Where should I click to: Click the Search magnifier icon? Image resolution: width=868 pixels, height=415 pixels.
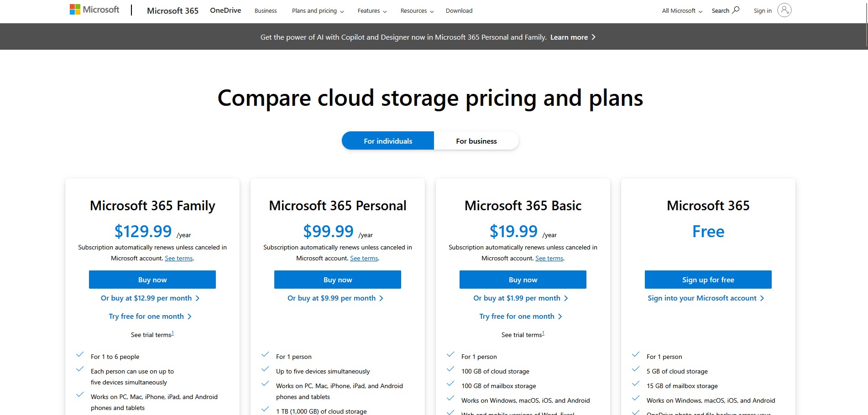click(736, 10)
